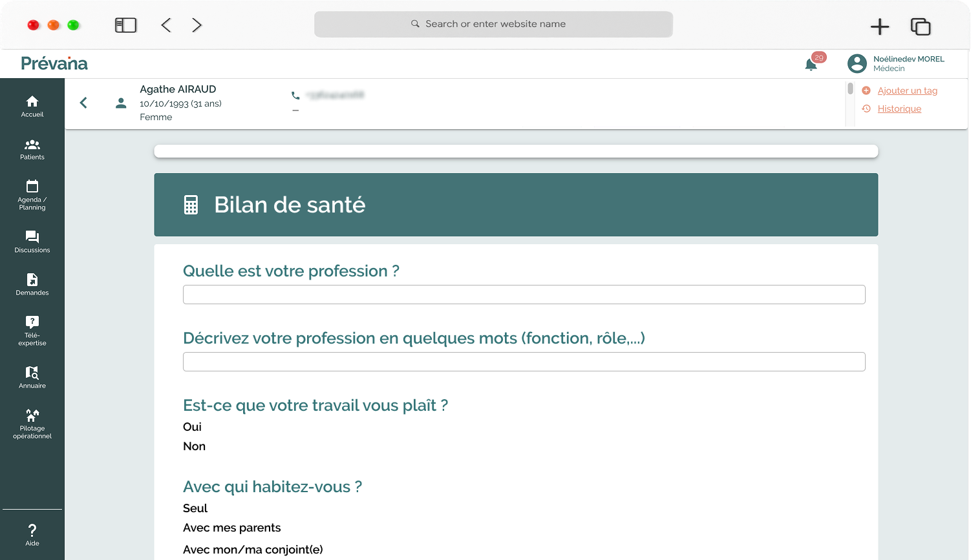Screen dimensions: 971x560
Task: Open Pilotage opérationnel icon
Action: pos(32,415)
